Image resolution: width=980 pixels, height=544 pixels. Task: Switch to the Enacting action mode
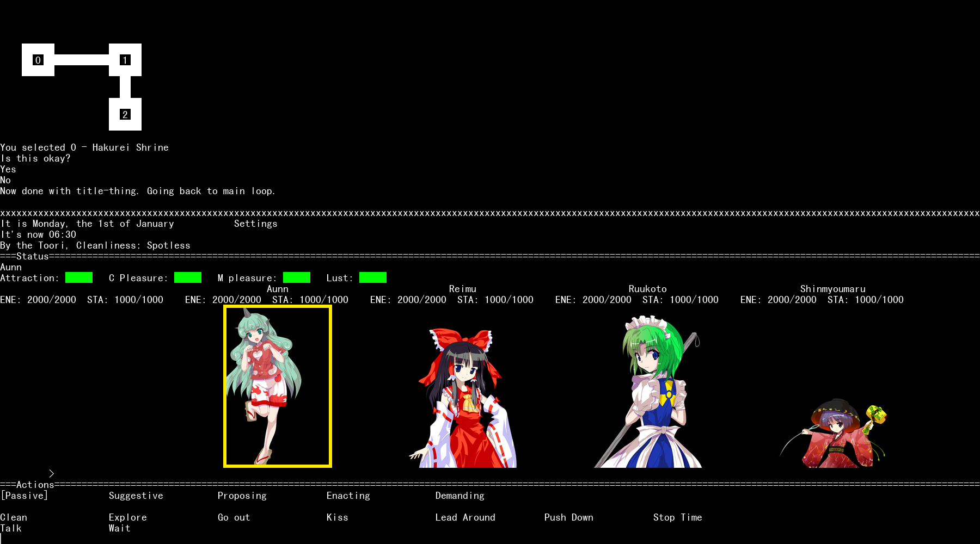(348, 496)
